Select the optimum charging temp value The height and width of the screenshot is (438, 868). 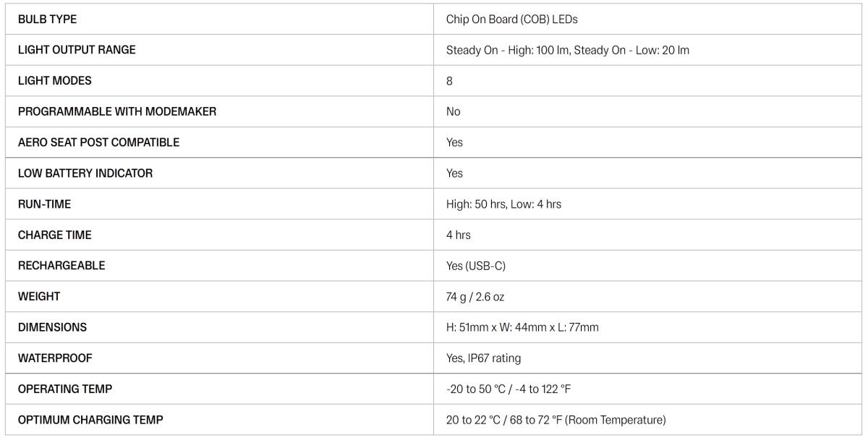556,420
